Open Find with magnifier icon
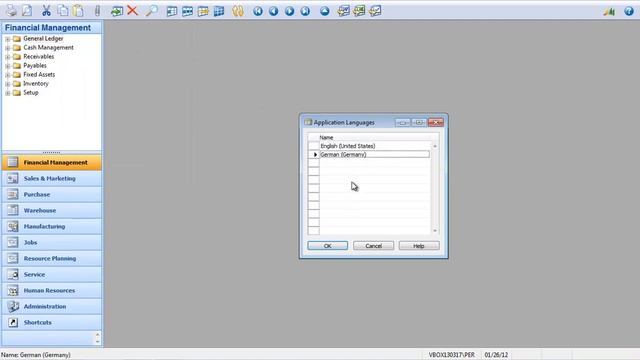 (152, 11)
